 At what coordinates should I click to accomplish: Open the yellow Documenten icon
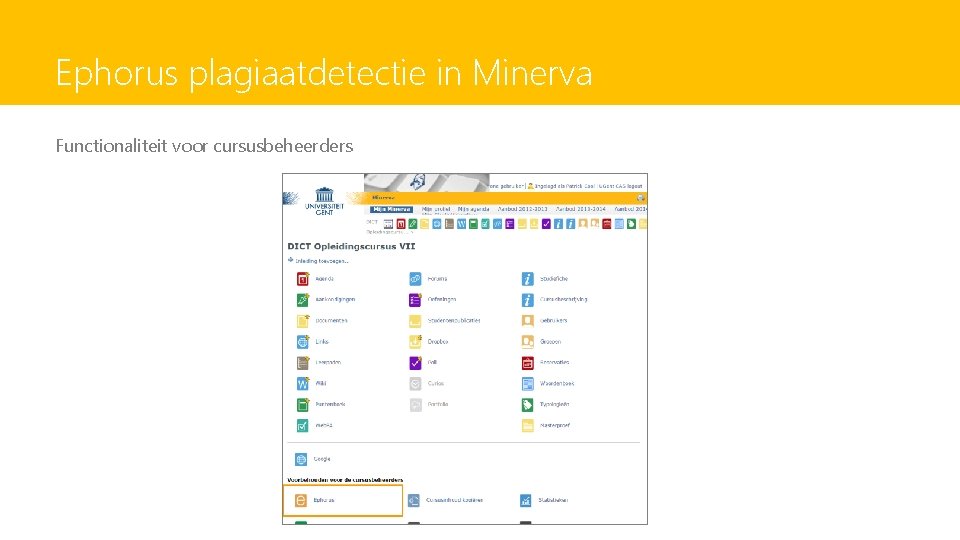[x=302, y=321]
